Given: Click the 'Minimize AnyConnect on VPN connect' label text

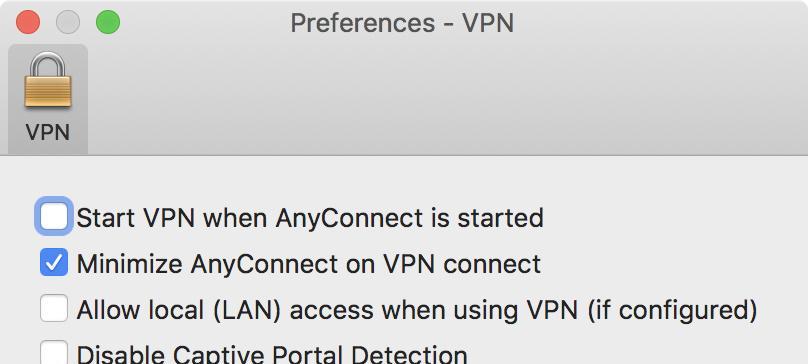Looking at the screenshot, I should 309,264.
